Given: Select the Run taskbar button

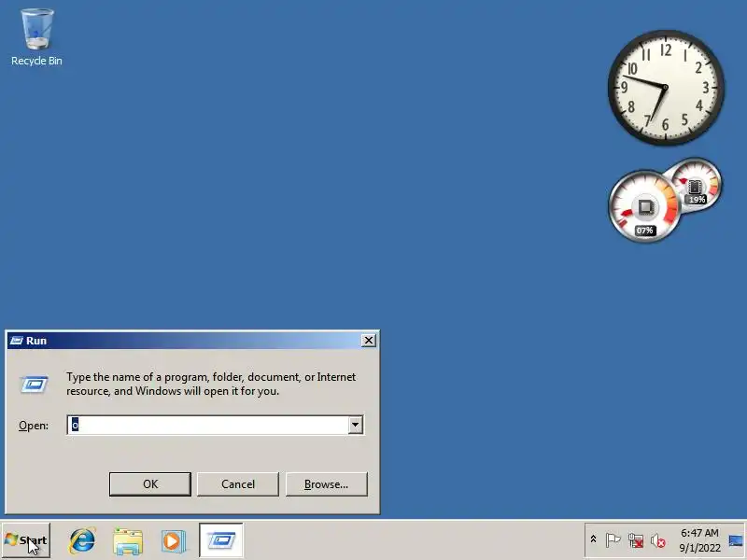Looking at the screenshot, I should (221, 540).
